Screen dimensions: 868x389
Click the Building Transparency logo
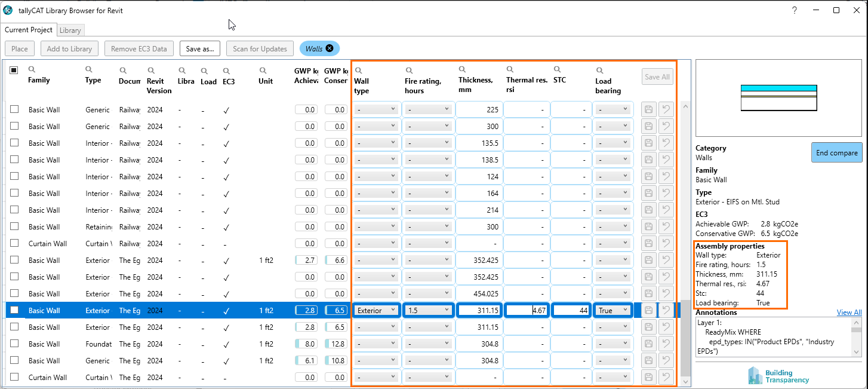(x=779, y=375)
